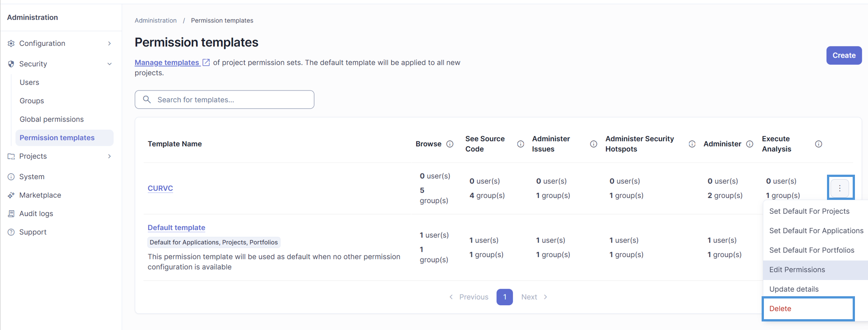Click the Execute Analysis info icon

818,144
